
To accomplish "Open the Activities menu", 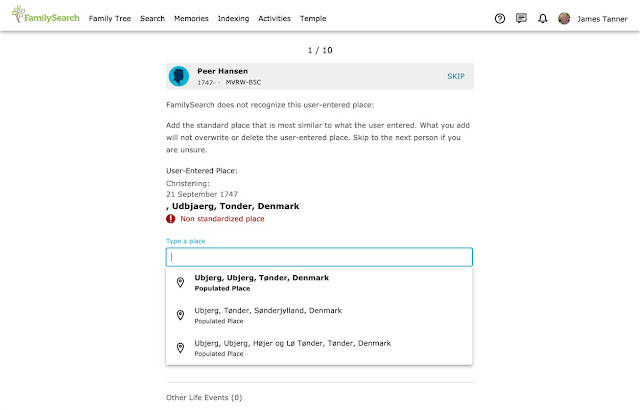I will pyautogui.click(x=274, y=18).
